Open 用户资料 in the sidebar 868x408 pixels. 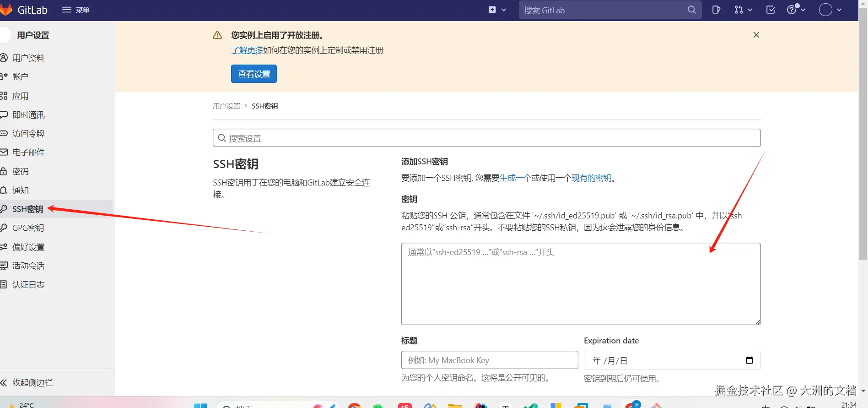click(x=56, y=58)
